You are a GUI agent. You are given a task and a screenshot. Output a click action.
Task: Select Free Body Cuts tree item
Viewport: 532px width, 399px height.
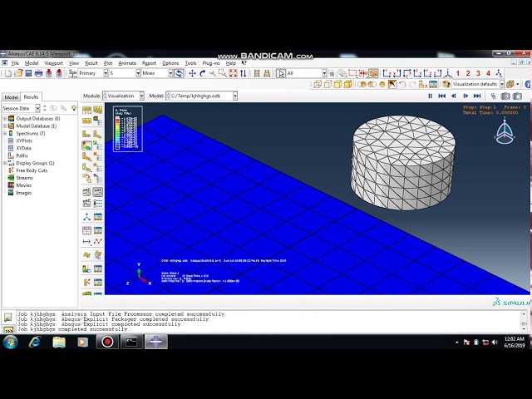pos(32,170)
